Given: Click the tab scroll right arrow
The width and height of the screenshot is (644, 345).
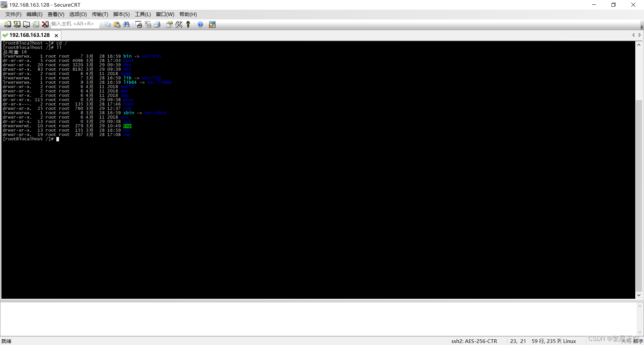Looking at the screenshot, I should pos(640,35).
